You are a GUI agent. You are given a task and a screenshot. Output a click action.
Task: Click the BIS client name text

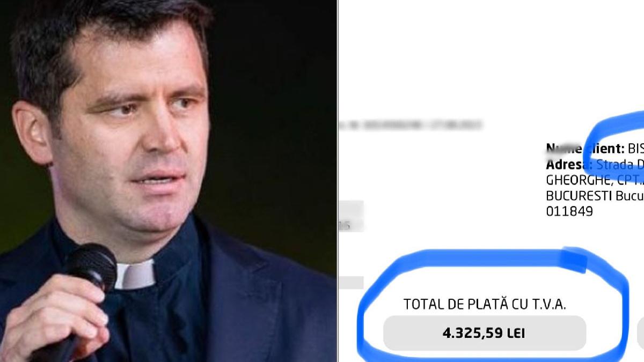coord(635,148)
